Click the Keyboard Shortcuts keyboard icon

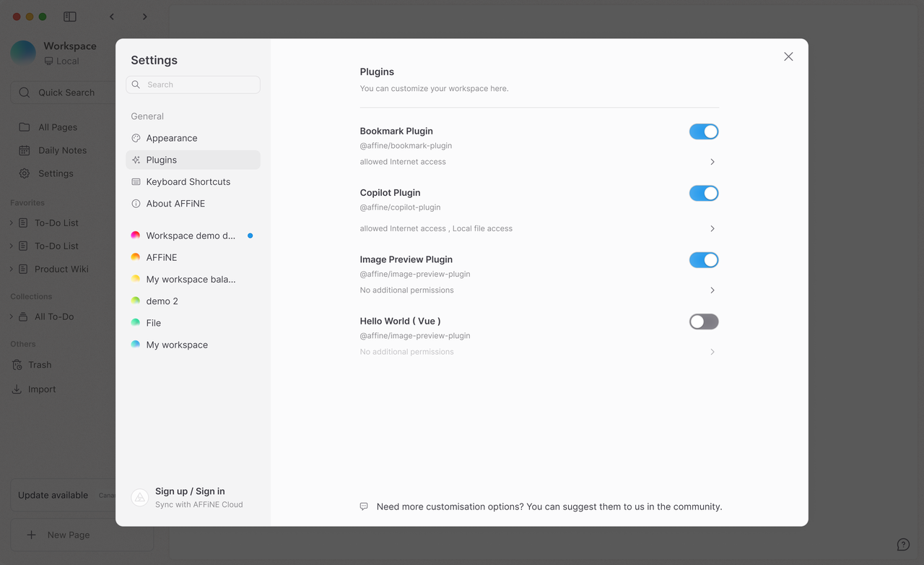[136, 181]
